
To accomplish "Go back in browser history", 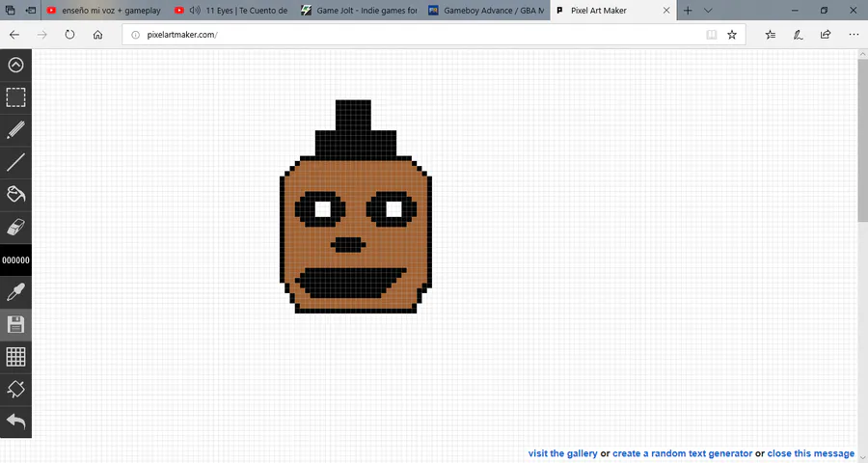I will tap(14, 35).
